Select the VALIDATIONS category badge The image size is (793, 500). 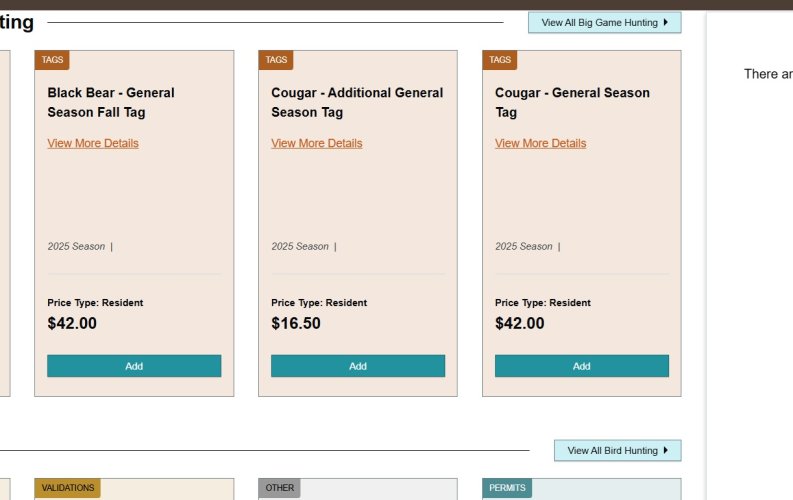tap(68, 488)
